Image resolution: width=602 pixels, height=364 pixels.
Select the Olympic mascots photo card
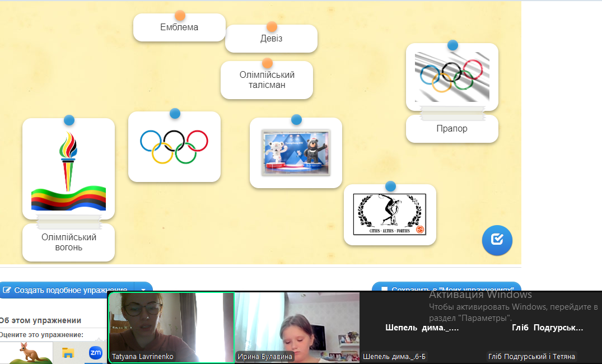coord(296,153)
